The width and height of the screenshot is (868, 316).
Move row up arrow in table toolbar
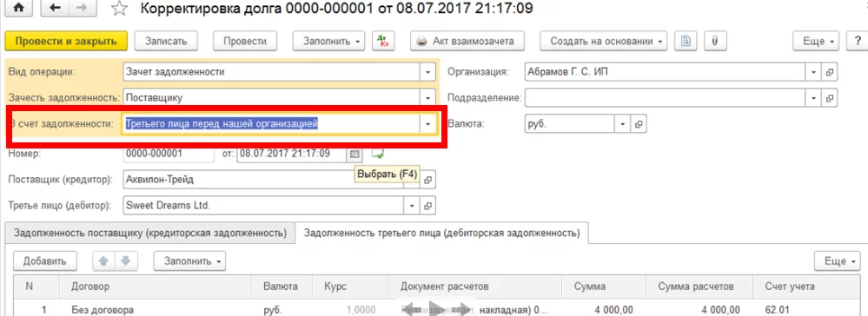click(103, 261)
